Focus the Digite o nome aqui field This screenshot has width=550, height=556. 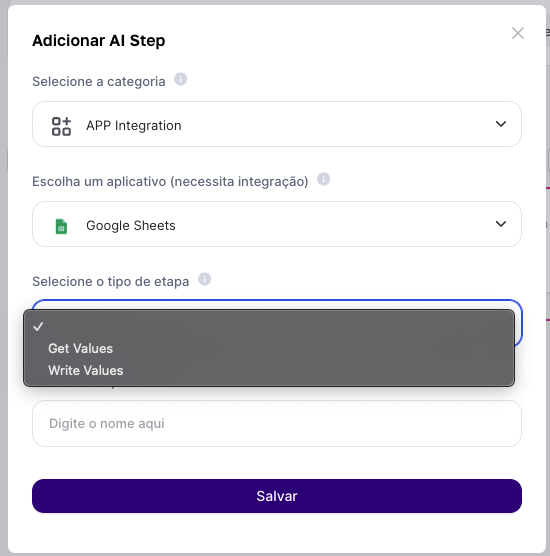[x=277, y=423]
